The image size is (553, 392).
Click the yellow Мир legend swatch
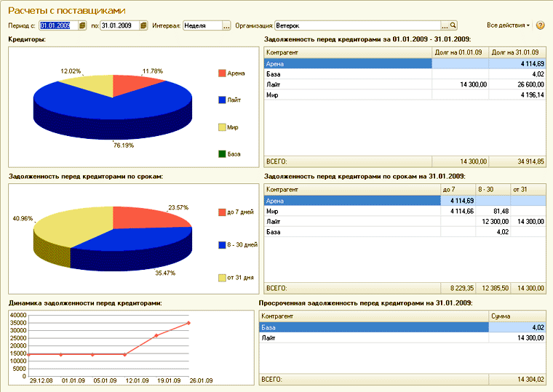coord(222,127)
